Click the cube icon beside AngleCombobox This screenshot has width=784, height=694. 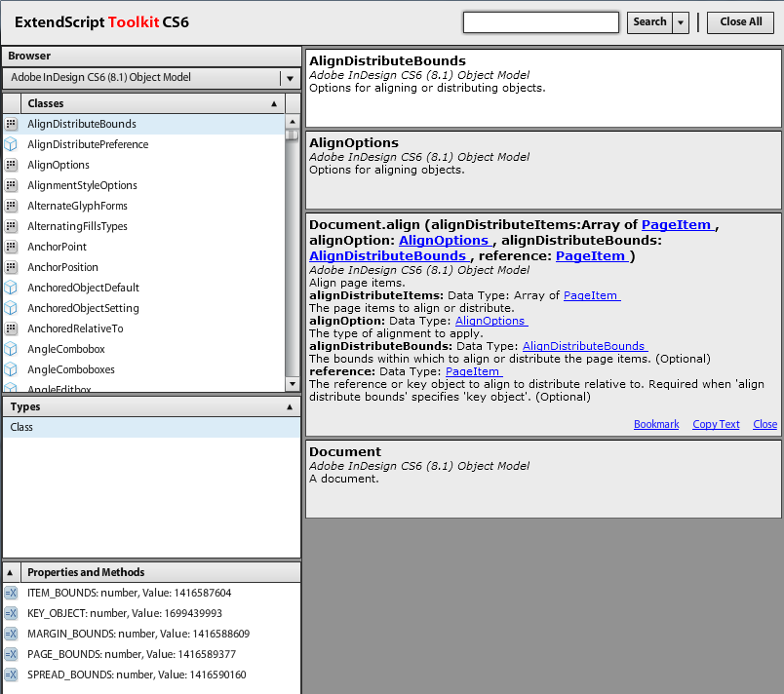(x=11, y=349)
